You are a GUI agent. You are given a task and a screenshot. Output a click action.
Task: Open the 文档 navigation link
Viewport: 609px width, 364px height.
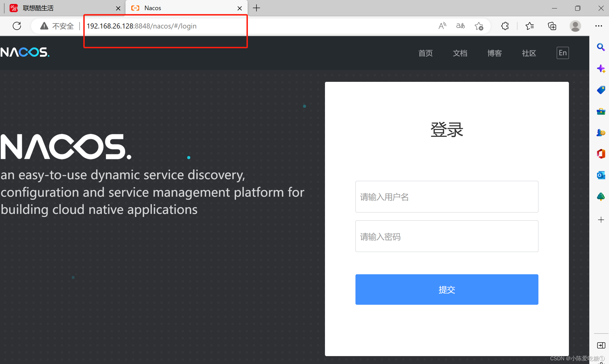(x=460, y=53)
